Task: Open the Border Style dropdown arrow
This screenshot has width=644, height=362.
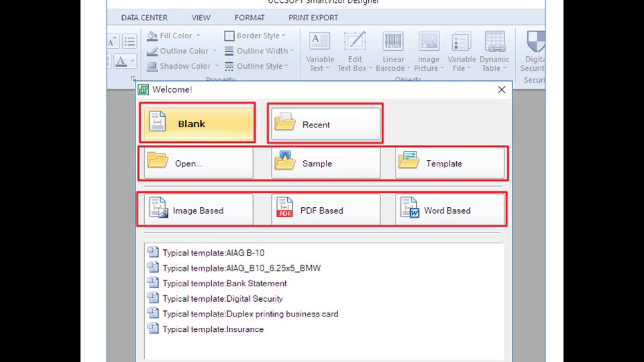Action: pos(283,36)
